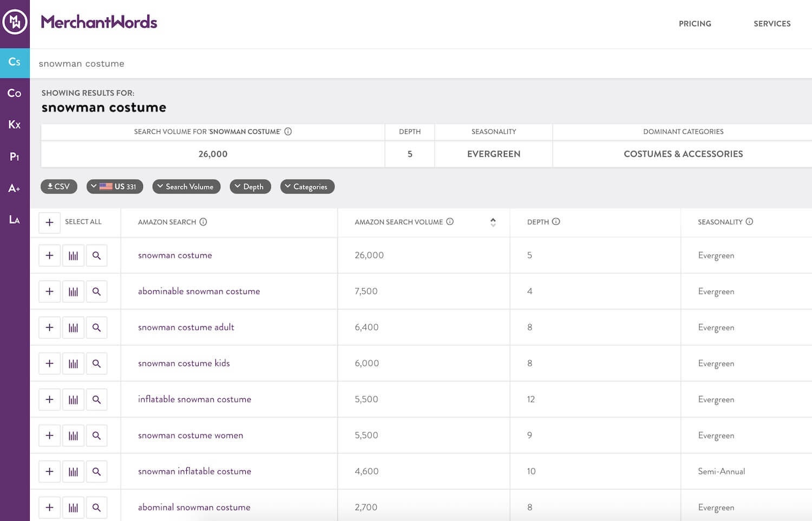
Task: Click info icon next to Amazon Search column
Action: tap(203, 222)
